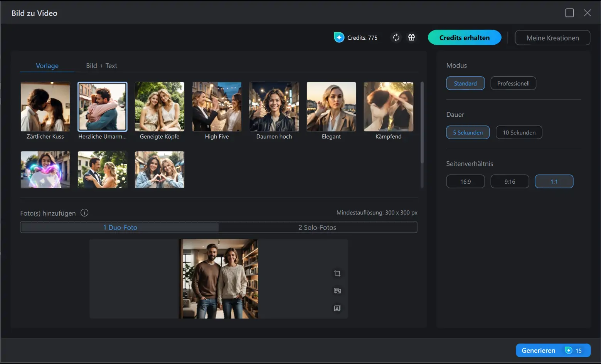Click the uploaded couple photo preview
This screenshot has height=364, width=601.
[219, 278]
